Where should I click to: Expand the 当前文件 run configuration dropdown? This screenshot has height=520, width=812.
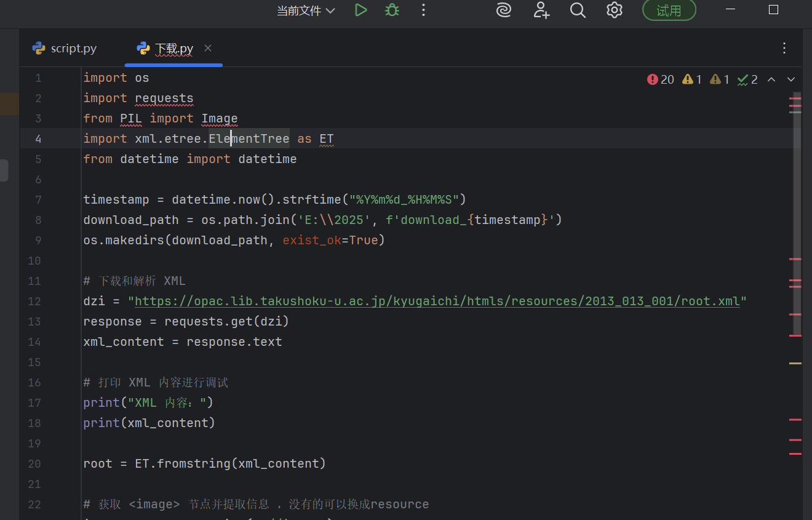(306, 10)
